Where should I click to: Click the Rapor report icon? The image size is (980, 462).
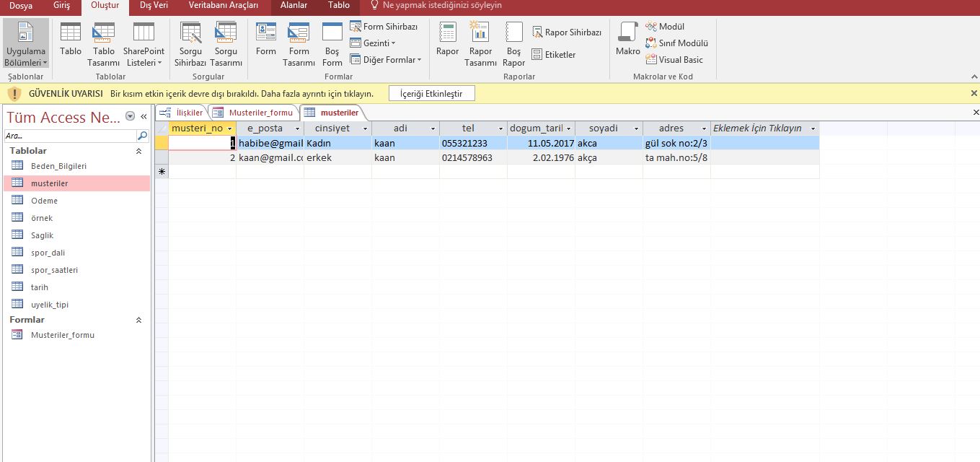(x=447, y=40)
